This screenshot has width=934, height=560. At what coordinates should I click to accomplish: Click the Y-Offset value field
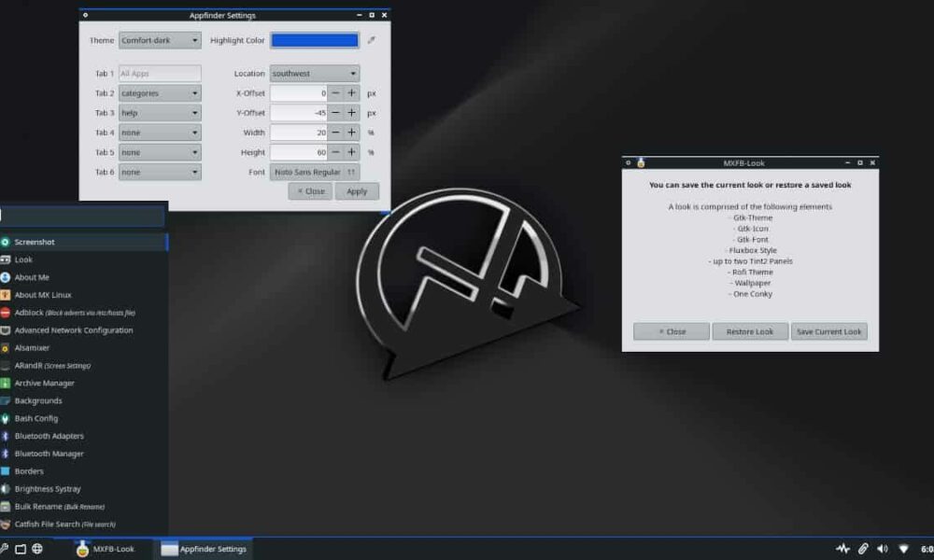[299, 113]
